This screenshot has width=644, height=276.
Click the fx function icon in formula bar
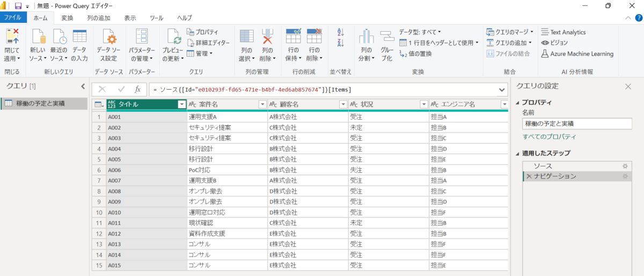coord(137,90)
